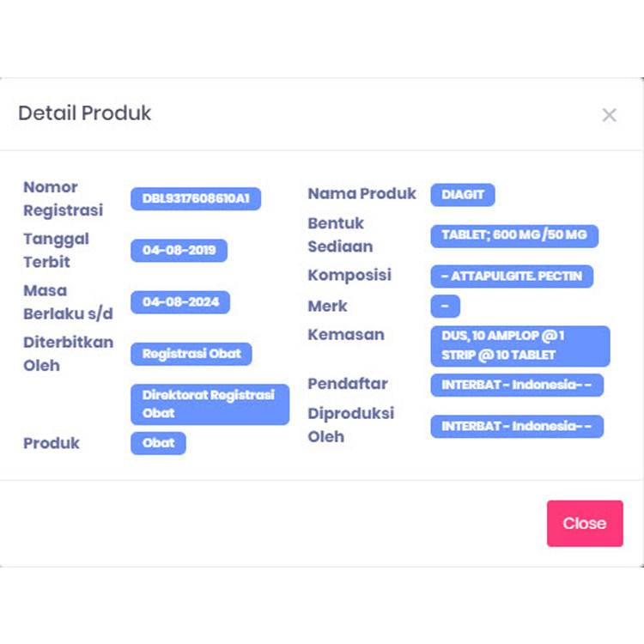Click the Detail Produk dialog title
644x644 pixels.
click(x=85, y=113)
